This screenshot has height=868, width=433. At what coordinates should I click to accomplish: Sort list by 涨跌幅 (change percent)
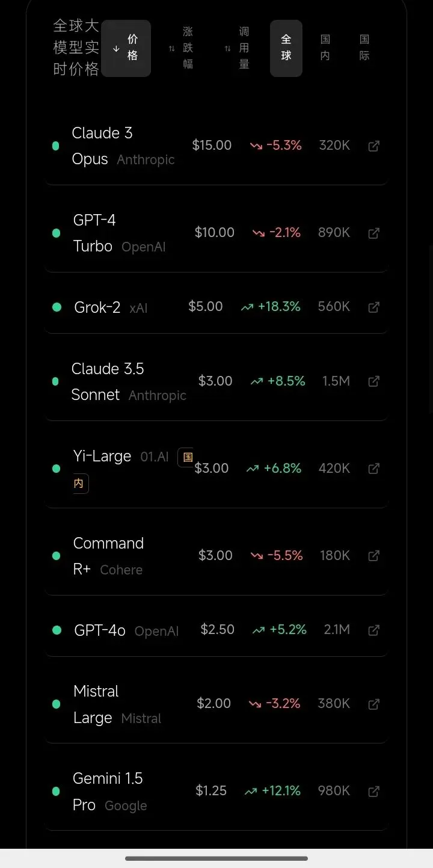181,48
